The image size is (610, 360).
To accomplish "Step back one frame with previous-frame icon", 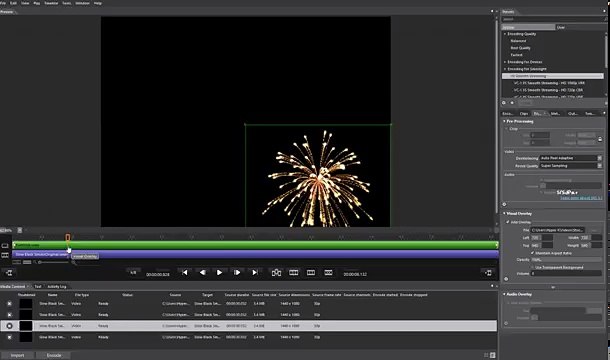I will [x=202, y=273].
